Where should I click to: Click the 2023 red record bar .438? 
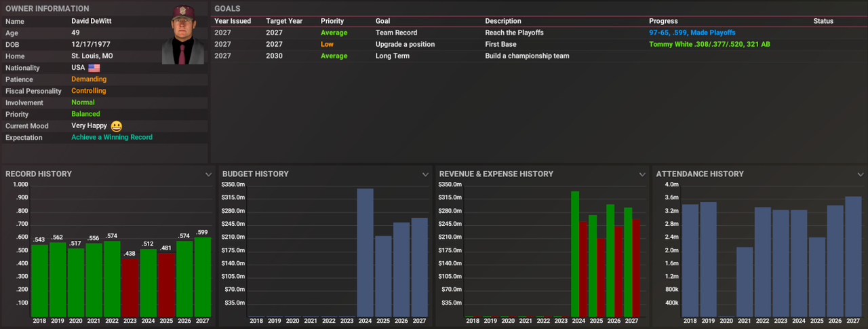(130, 287)
